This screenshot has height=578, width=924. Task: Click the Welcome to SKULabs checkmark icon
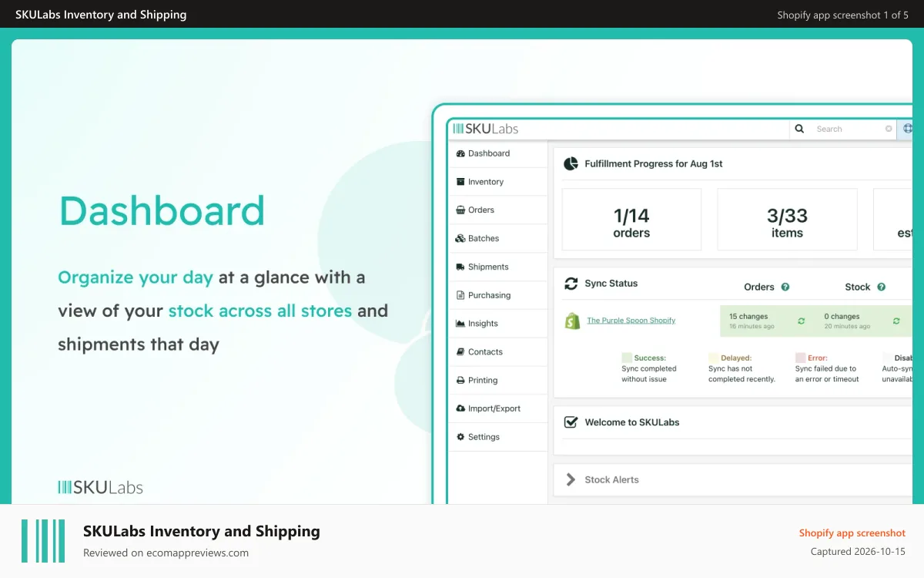[571, 422]
